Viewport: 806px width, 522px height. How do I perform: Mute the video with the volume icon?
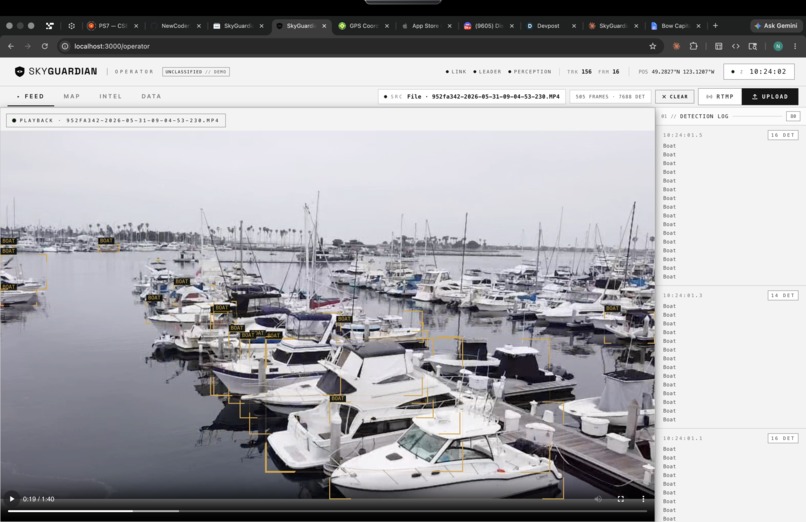pos(598,499)
